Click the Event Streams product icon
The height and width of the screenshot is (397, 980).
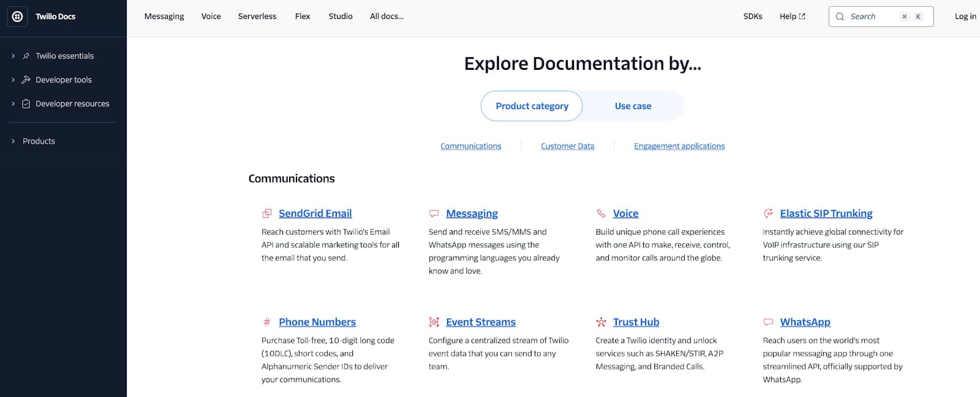434,322
